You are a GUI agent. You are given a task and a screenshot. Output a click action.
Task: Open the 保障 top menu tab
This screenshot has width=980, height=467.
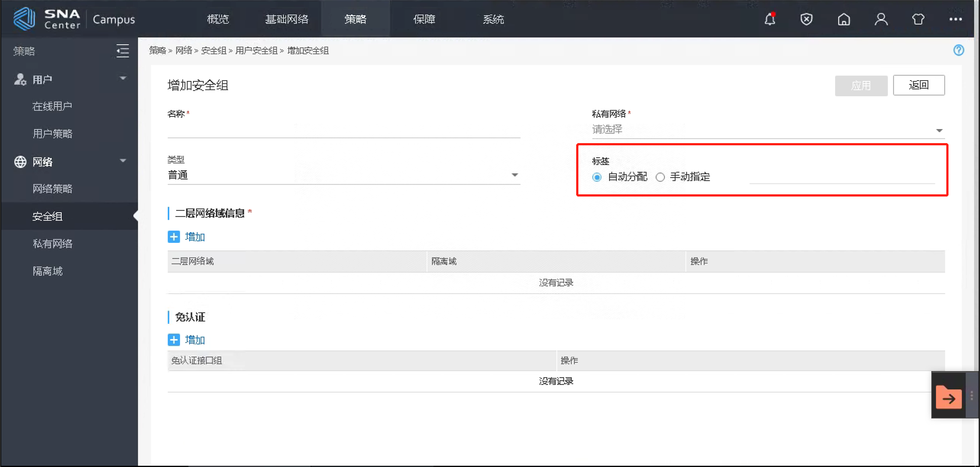pyautogui.click(x=424, y=19)
